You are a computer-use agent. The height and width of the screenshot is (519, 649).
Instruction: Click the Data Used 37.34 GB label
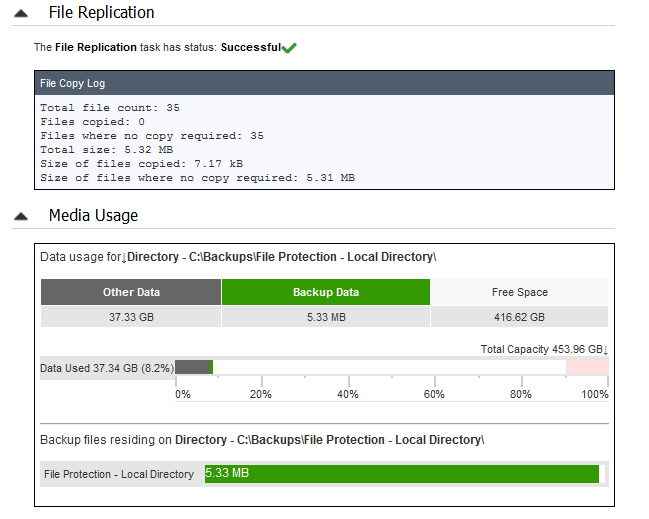[x=107, y=368]
